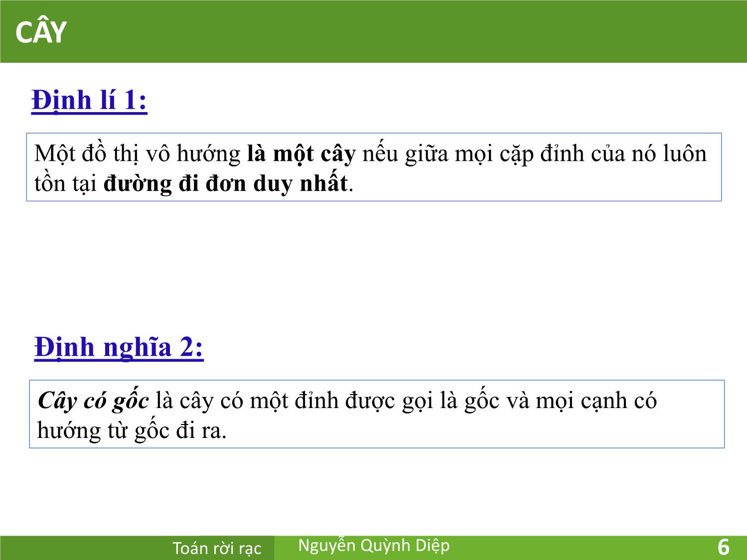Image resolution: width=747 pixels, height=560 pixels.
Task: Click the words "mọi cạnh có"
Action: click(596, 401)
